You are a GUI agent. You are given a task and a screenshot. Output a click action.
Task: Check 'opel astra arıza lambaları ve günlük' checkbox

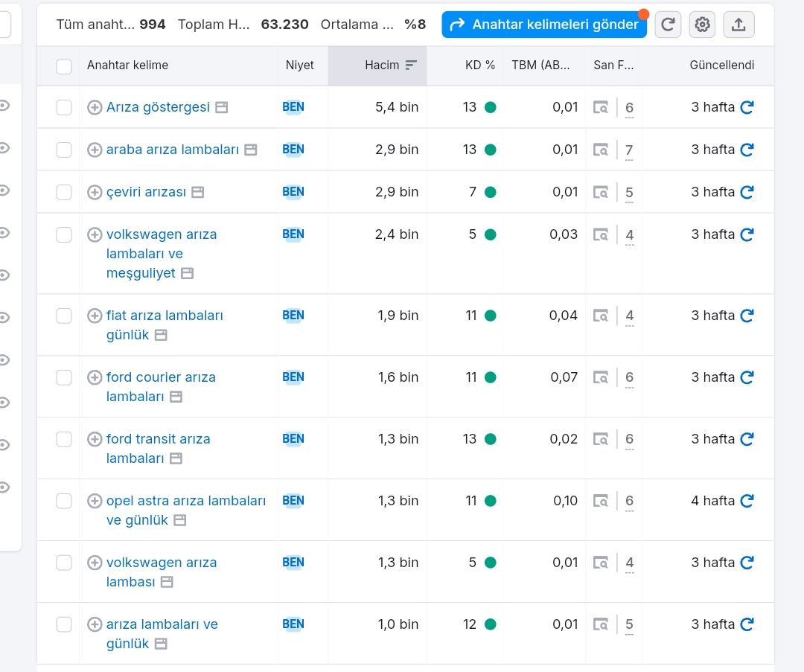point(63,501)
